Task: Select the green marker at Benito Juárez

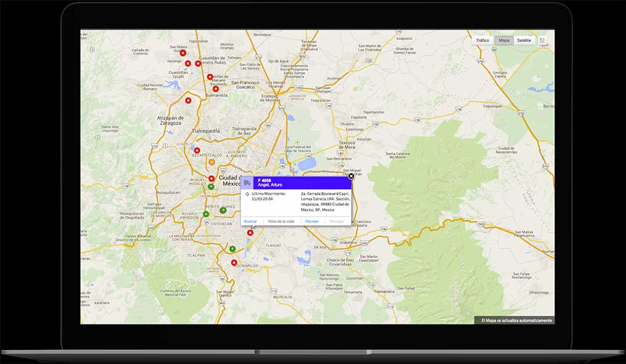Action: point(223,210)
